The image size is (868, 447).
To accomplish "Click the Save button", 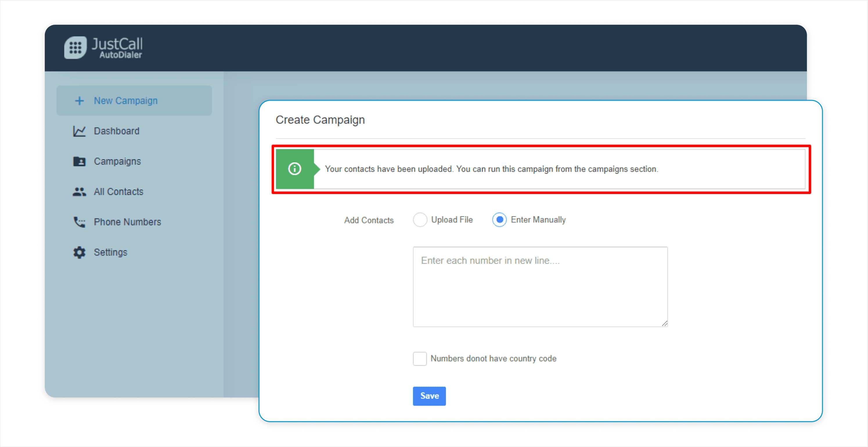I will click(x=429, y=396).
